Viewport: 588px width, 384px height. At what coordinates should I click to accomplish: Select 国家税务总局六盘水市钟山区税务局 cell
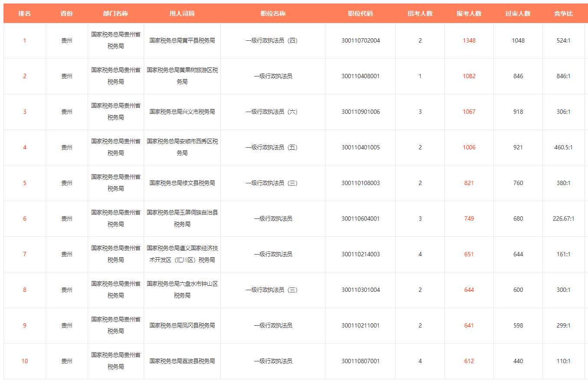pos(182,290)
